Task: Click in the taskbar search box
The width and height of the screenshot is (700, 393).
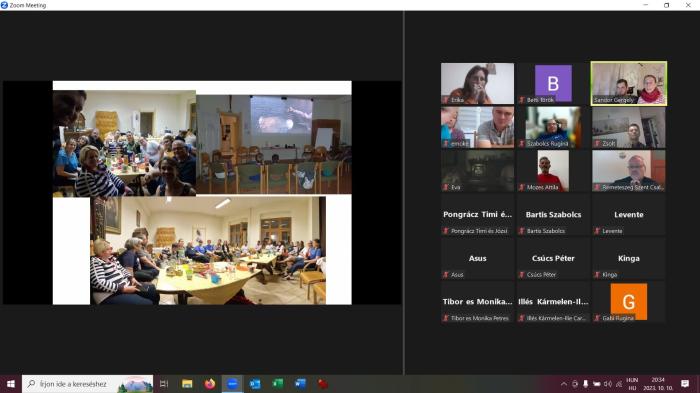Action: click(88, 384)
